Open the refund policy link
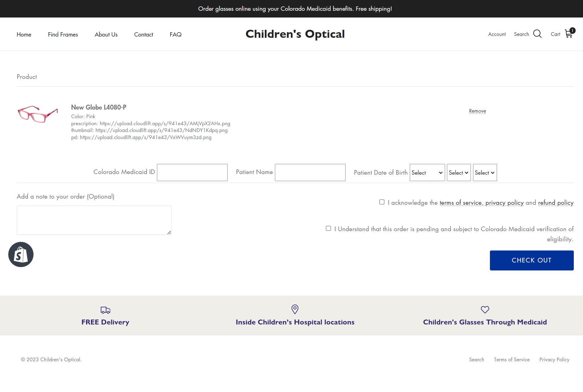Viewport: 583px width, 392px height. [x=556, y=203]
